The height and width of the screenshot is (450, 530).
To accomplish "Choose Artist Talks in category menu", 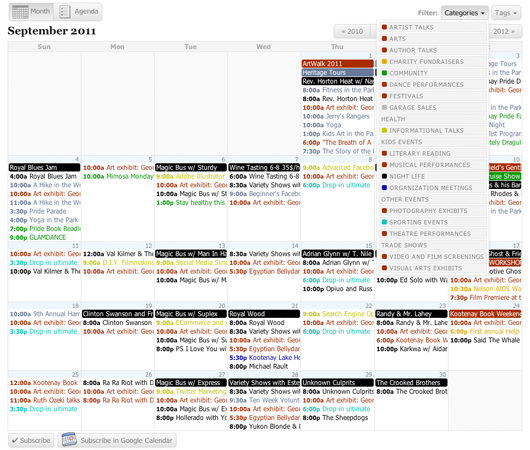I will [x=433, y=27].
